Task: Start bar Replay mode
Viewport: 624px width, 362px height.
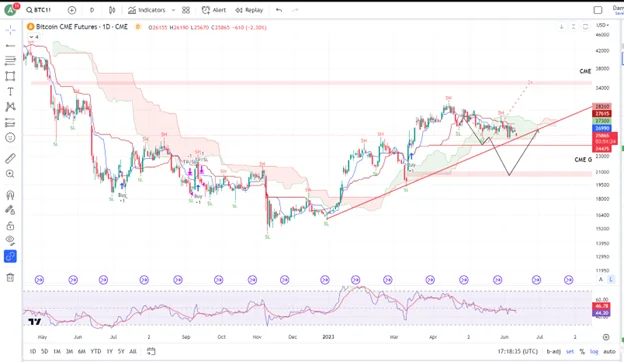Action: tap(249, 10)
